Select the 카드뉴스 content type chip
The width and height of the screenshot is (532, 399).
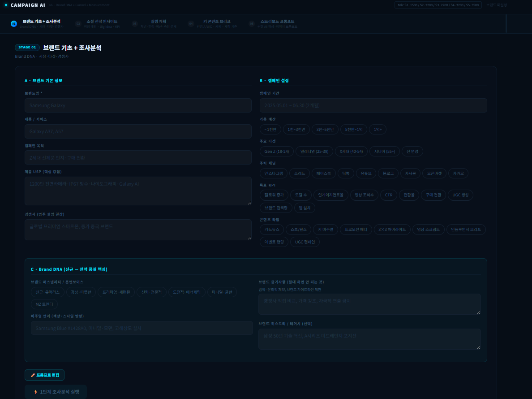pyautogui.click(x=272, y=230)
